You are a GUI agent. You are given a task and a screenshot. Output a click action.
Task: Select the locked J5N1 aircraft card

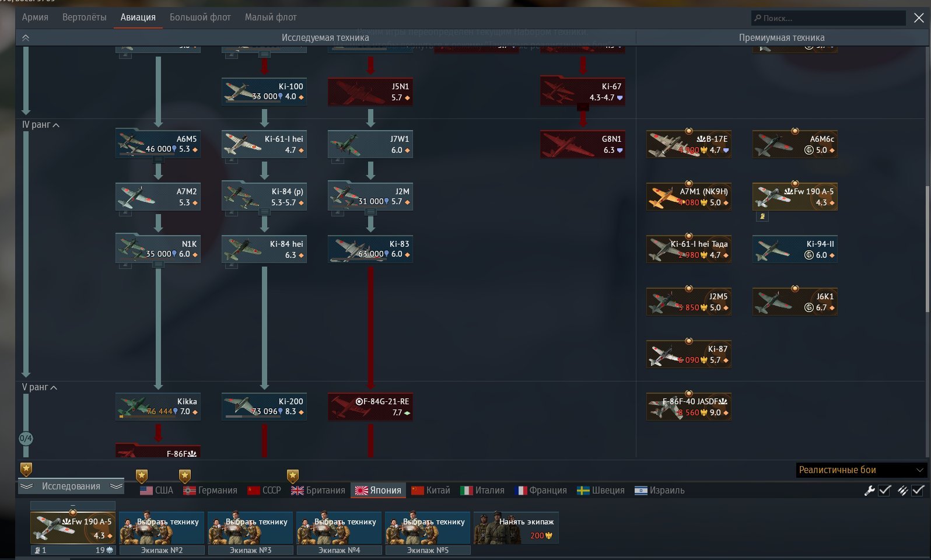point(370,92)
